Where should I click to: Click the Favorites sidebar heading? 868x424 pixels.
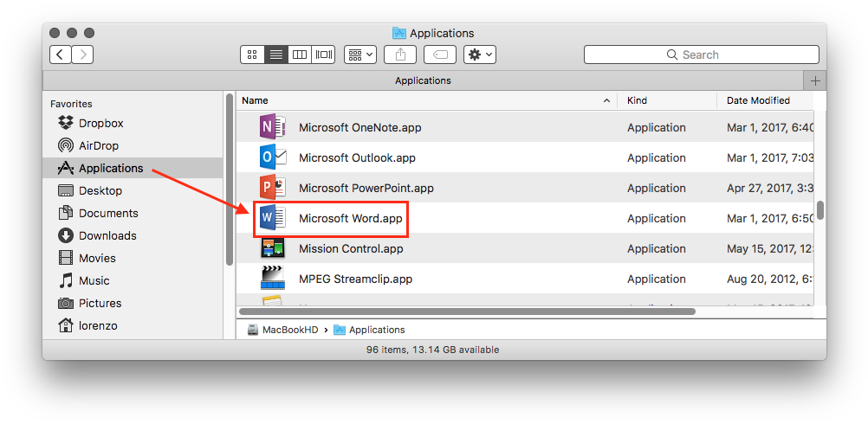click(71, 104)
